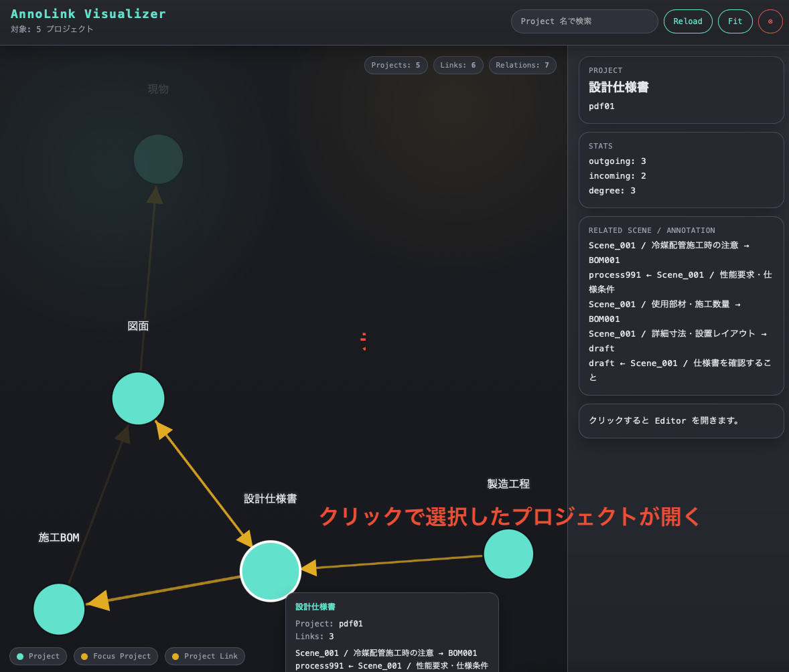Toggle the Project legend chip

[x=38, y=656]
